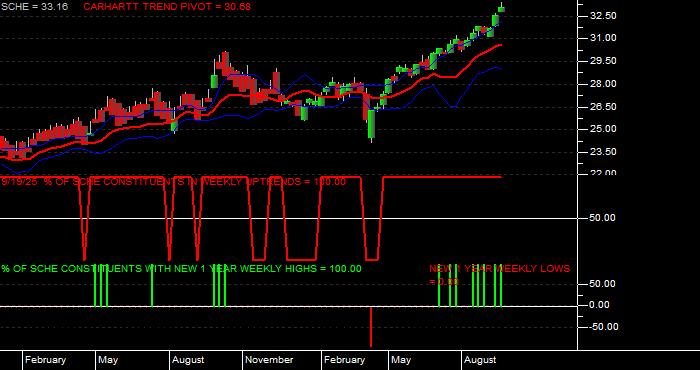
Task: Select the first February time axis label
Action: [46, 360]
